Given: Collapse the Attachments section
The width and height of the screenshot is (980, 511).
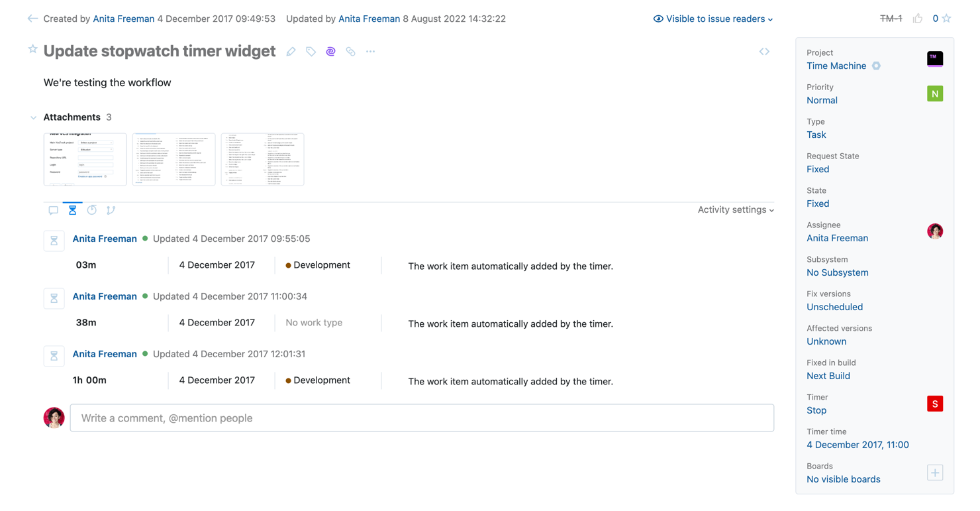Looking at the screenshot, I should (33, 117).
